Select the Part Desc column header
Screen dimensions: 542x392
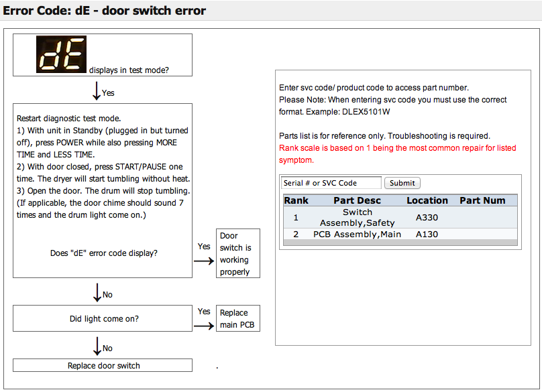pyautogui.click(x=357, y=200)
